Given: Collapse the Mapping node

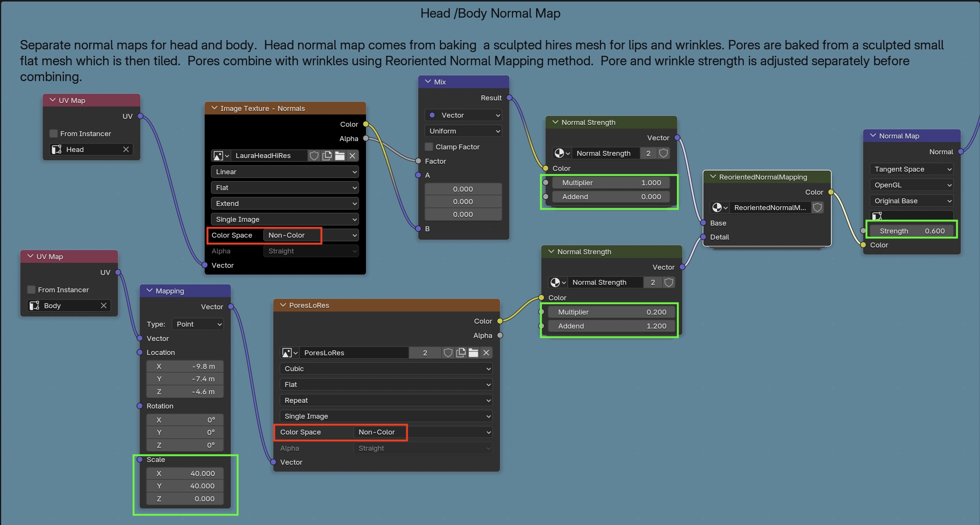Looking at the screenshot, I should [149, 291].
